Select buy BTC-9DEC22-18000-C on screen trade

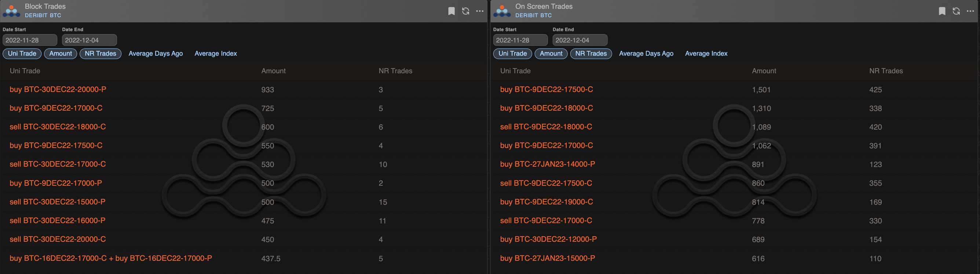click(546, 108)
